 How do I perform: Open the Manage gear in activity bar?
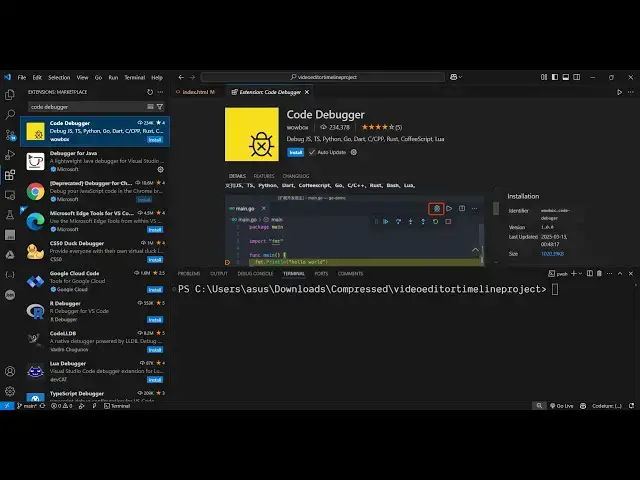pos(10,391)
